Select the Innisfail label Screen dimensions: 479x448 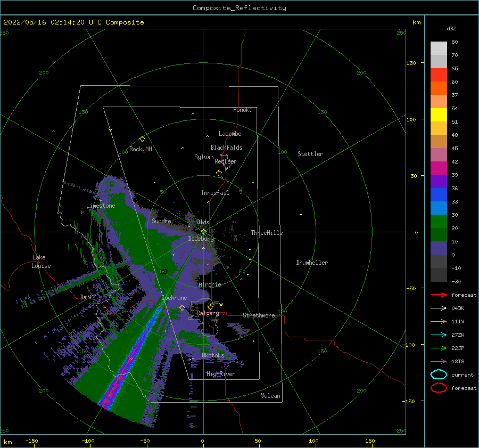pos(215,193)
